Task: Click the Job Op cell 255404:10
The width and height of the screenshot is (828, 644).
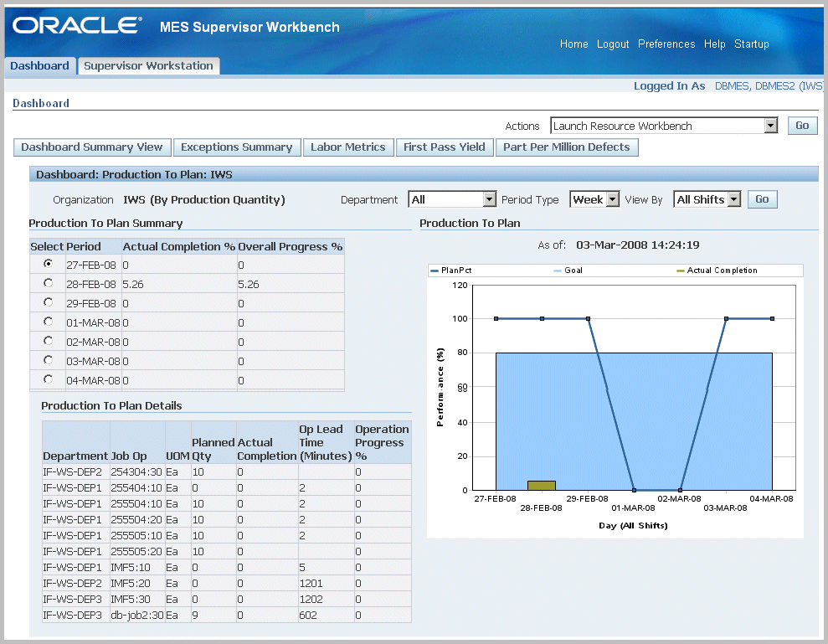Action: [x=136, y=487]
